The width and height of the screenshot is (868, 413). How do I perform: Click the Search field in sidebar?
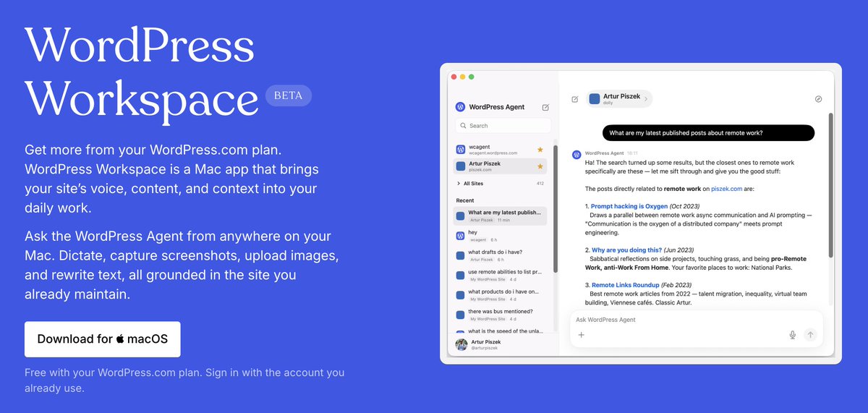503,126
